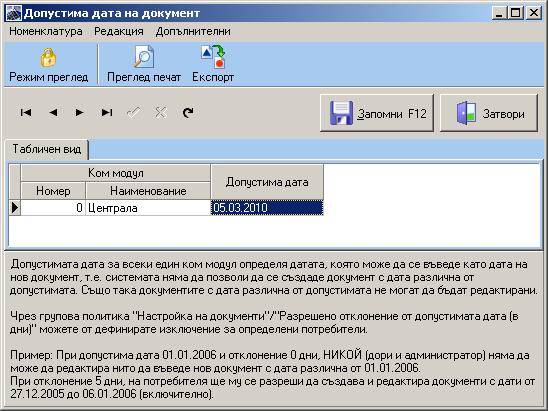Select the Табличен вид tab

(x=46, y=149)
